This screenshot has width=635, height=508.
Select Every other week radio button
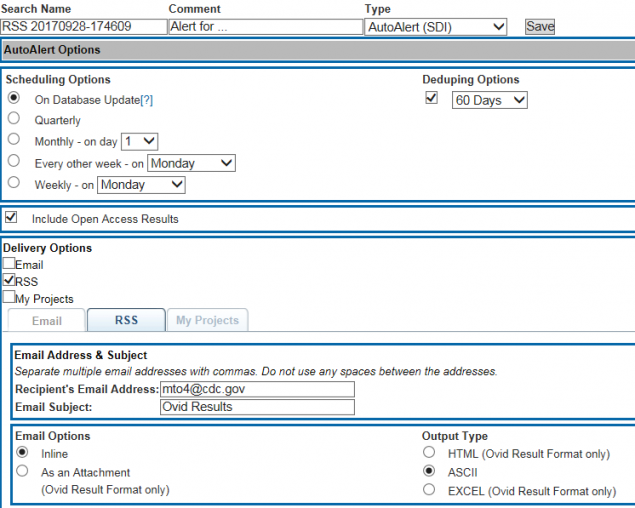14,161
